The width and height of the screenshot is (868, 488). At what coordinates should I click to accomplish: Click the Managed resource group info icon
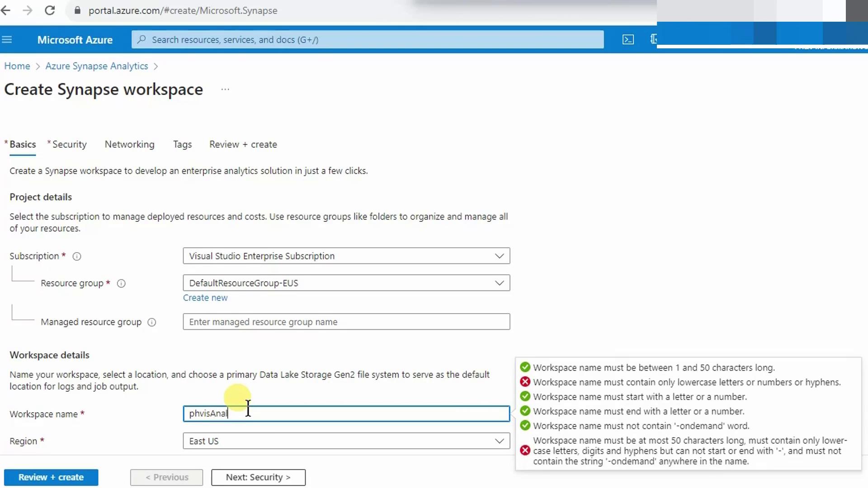152,323
